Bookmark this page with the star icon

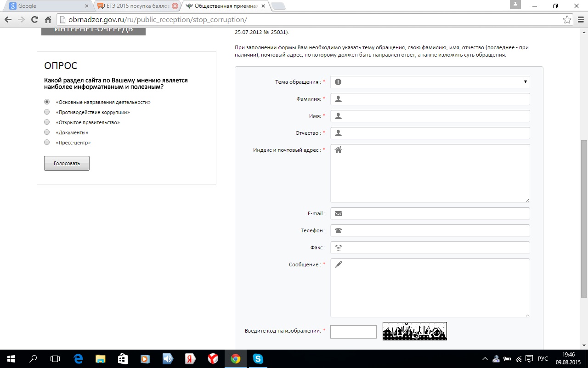(567, 20)
